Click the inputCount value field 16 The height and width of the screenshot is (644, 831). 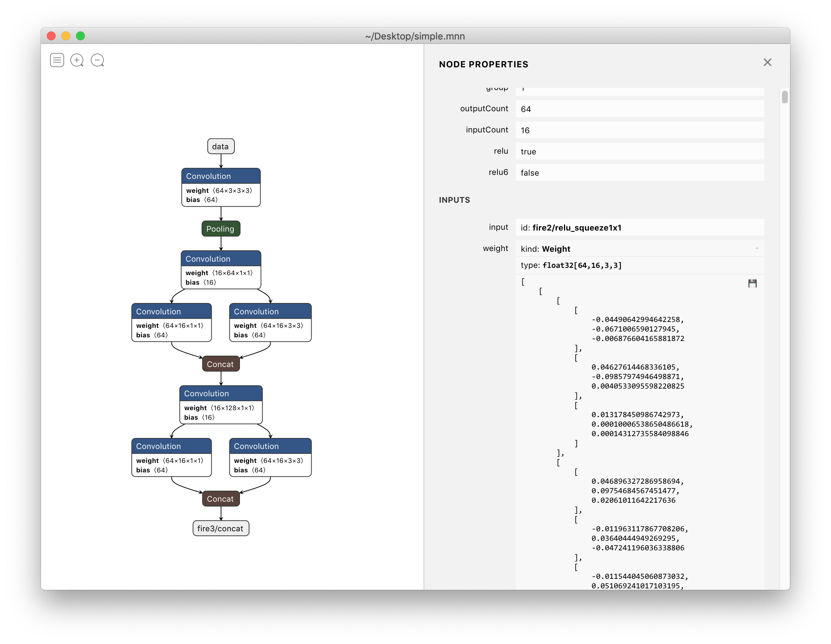[639, 130]
